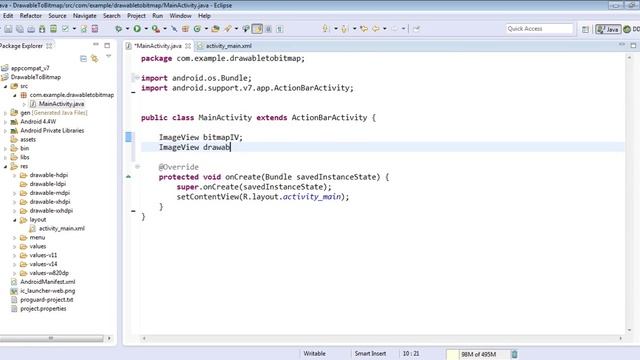
Task: Toggle Link with Editor in Package Explorer
Action: tap(95, 59)
